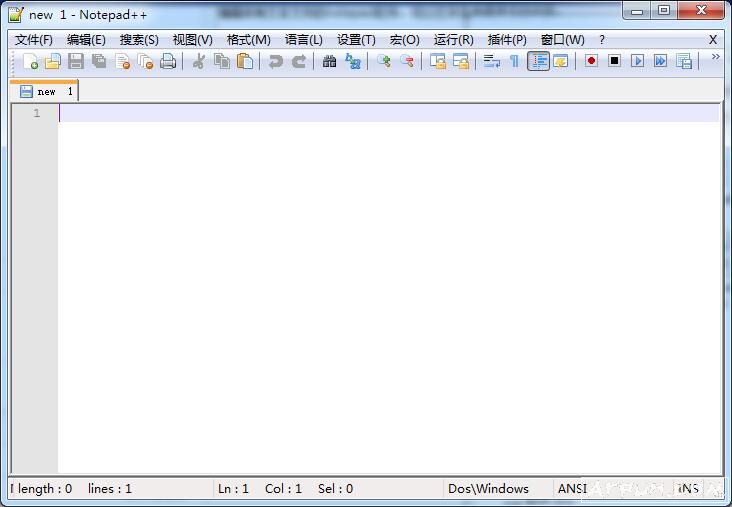Toggle INS insert mode in status bar
The height and width of the screenshot is (507, 732).
coord(688,489)
